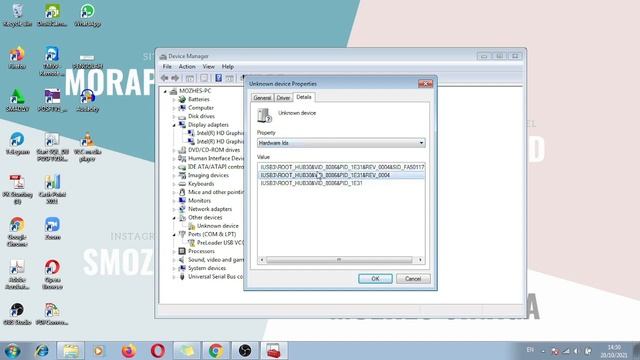
Task: Open Windows Media Player on taskbar
Action: (98, 351)
